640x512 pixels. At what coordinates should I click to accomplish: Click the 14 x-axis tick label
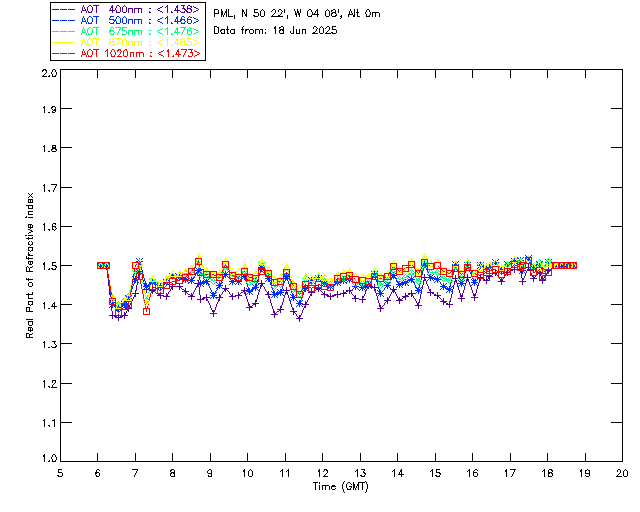pyautogui.click(x=398, y=473)
